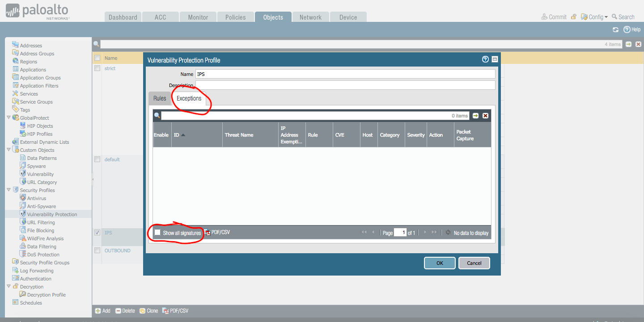Switch to the Rules tab
Image resolution: width=644 pixels, height=322 pixels.
[160, 98]
